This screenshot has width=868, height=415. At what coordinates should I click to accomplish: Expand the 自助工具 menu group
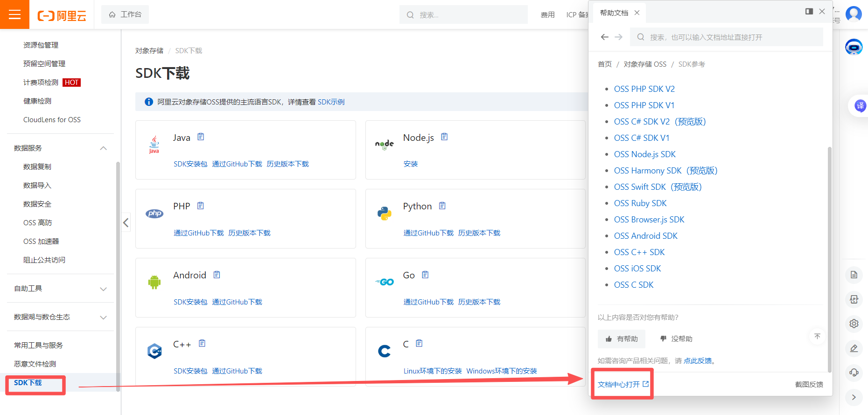pos(104,289)
